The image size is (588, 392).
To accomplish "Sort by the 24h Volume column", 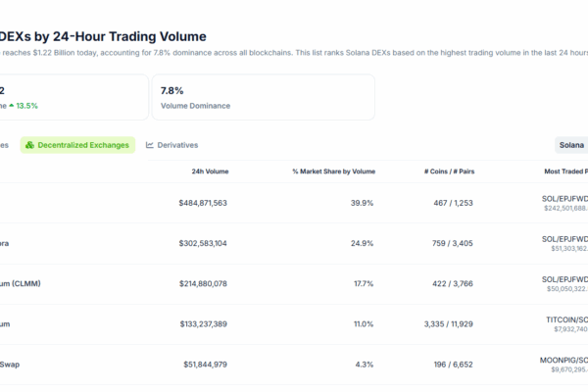I will pos(210,171).
